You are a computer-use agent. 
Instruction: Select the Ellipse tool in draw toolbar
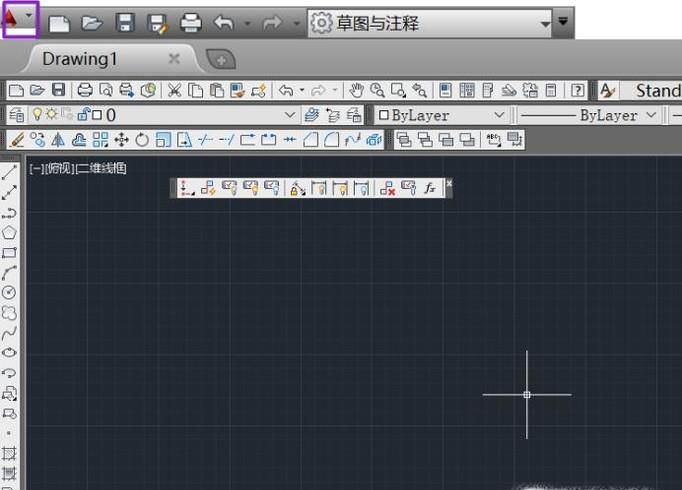(9, 353)
